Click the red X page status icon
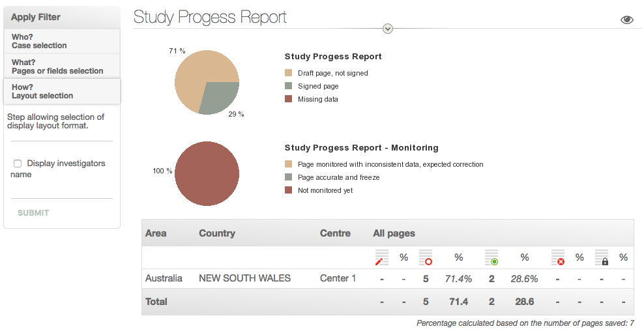This screenshot has height=333, width=644. (557, 257)
